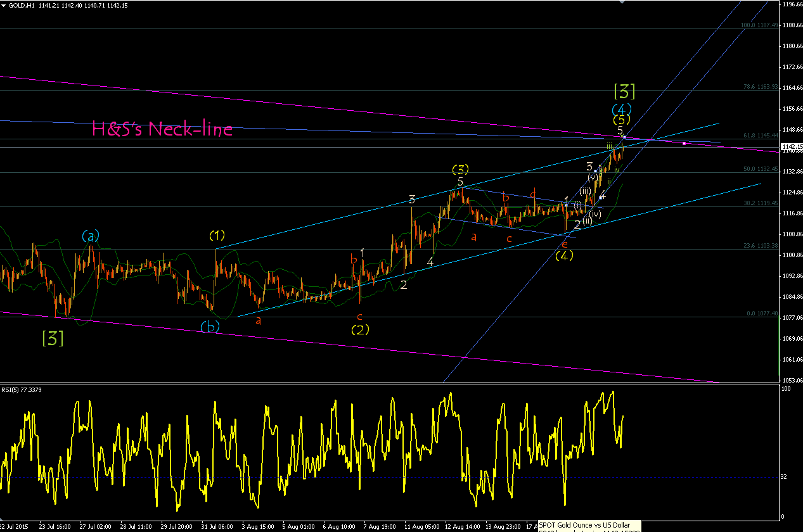This screenshot has width=803, height=532.
Task: Click the current price tag 1142.15 on the axis
Action: [x=791, y=146]
